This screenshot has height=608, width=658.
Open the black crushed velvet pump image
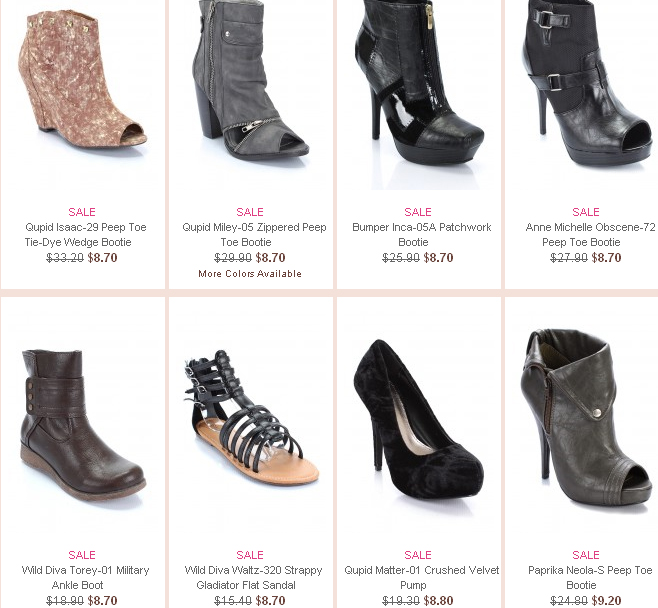point(418,420)
